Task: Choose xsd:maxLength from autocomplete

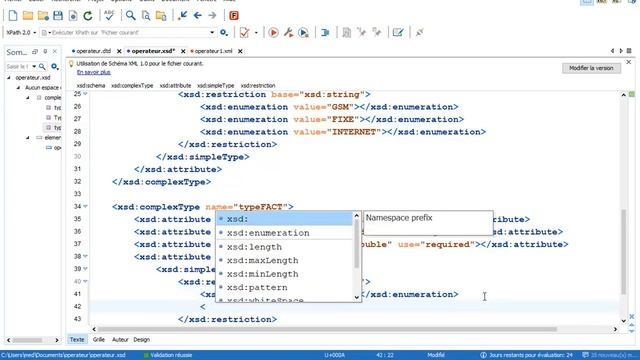Action: pos(284,260)
